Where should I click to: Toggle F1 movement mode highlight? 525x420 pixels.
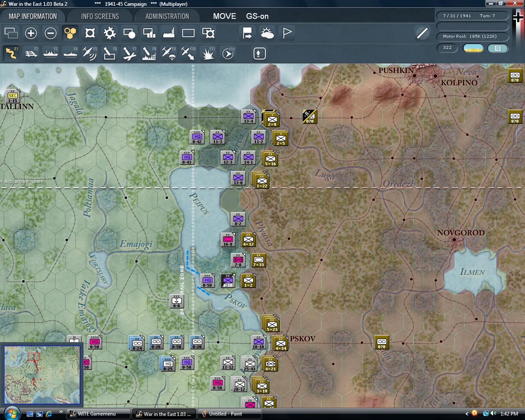(11, 53)
